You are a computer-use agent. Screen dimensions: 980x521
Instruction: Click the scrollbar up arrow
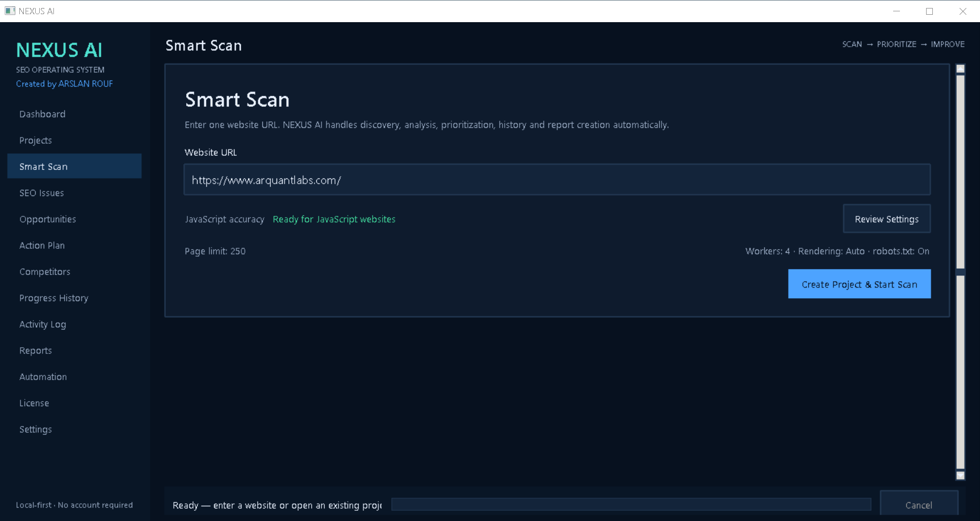click(960, 69)
